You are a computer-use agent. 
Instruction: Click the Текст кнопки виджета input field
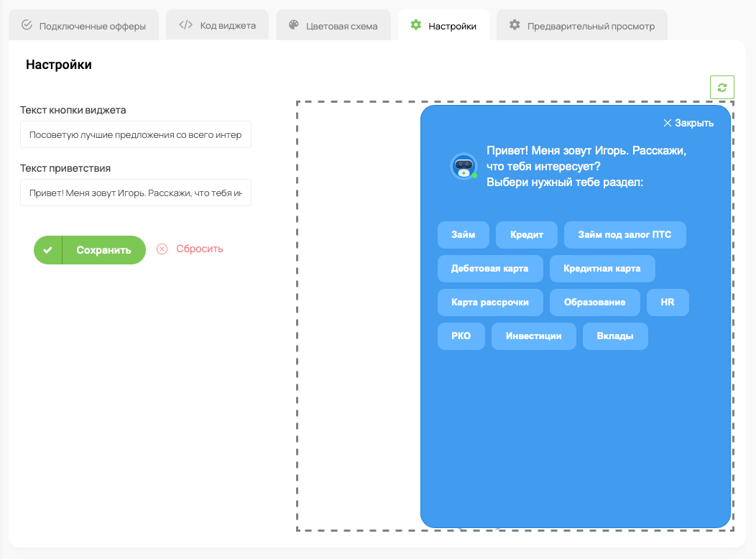tap(136, 134)
